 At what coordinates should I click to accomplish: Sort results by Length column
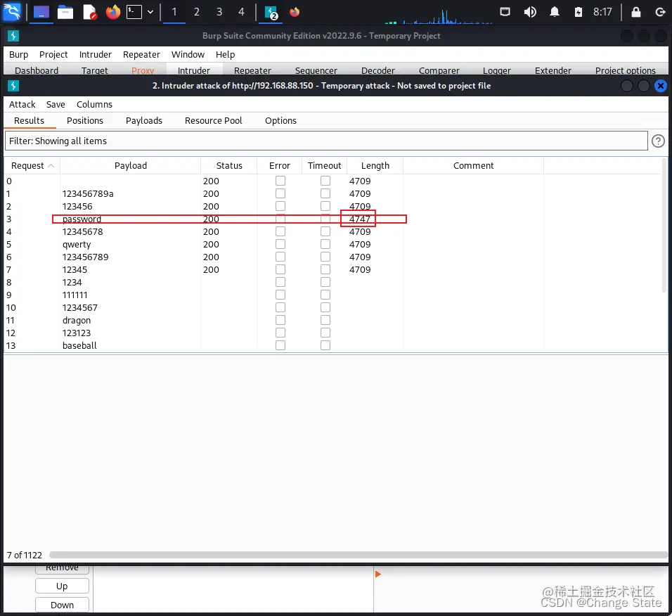pos(375,165)
